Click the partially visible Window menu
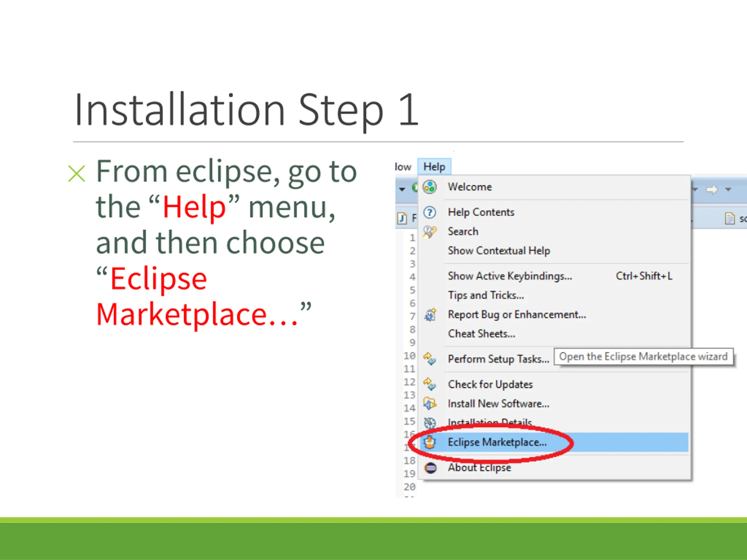 pyautogui.click(x=403, y=167)
